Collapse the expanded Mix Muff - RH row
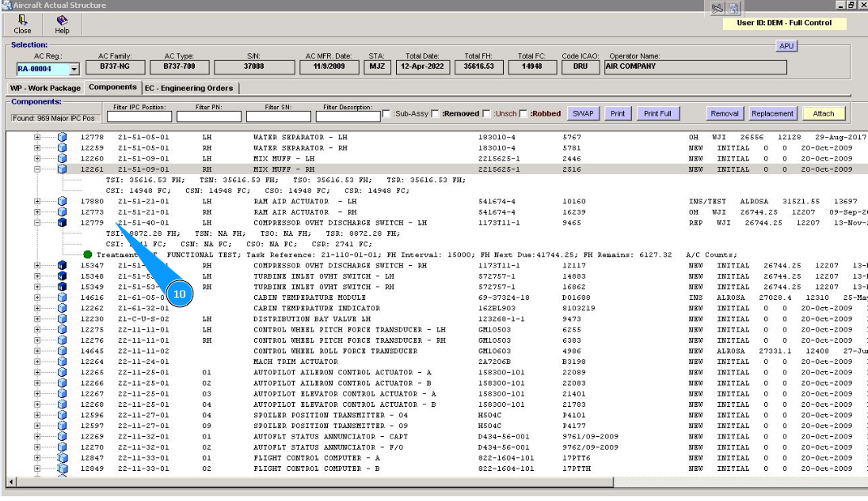The height and width of the screenshot is (501, 868). 37,169
